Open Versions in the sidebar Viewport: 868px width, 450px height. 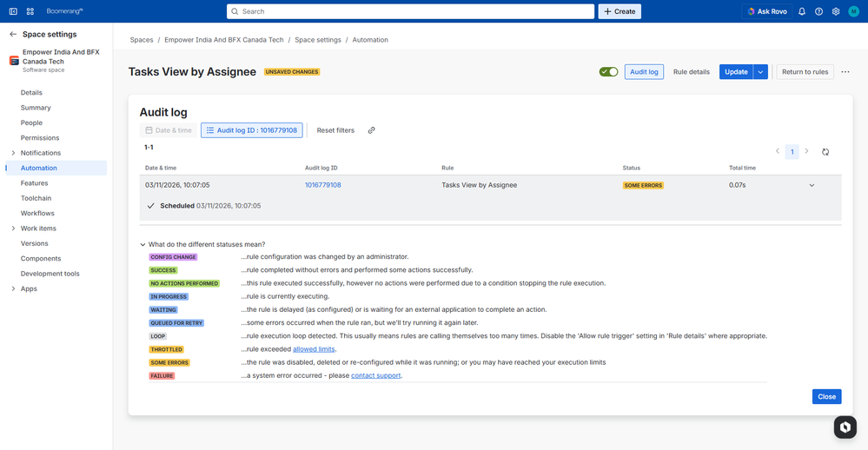click(35, 243)
